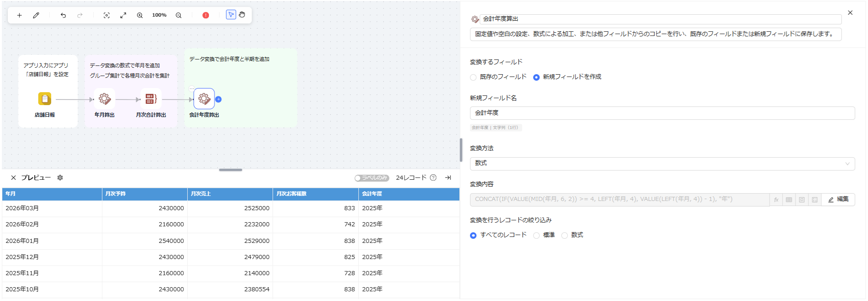The image size is (868, 301).
Task: Click the third formula helper icon
Action: [802, 200]
